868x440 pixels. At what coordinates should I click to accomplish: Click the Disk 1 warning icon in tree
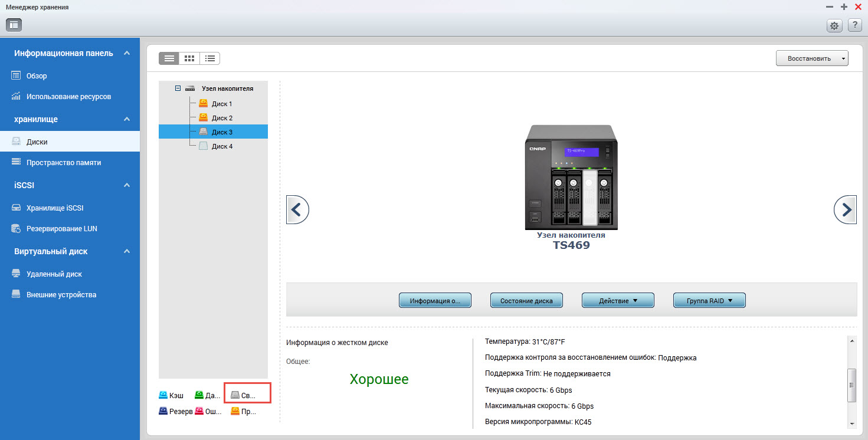tap(204, 103)
